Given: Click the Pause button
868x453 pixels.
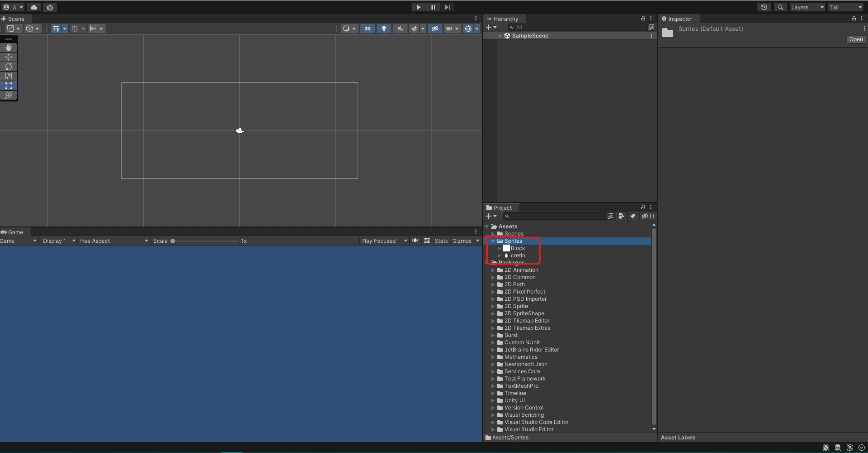Looking at the screenshot, I should pyautogui.click(x=433, y=7).
